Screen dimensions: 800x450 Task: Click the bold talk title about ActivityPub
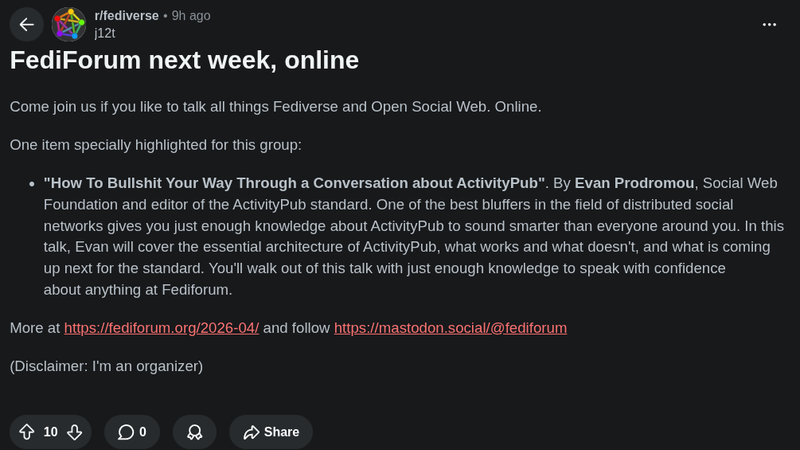coord(295,183)
